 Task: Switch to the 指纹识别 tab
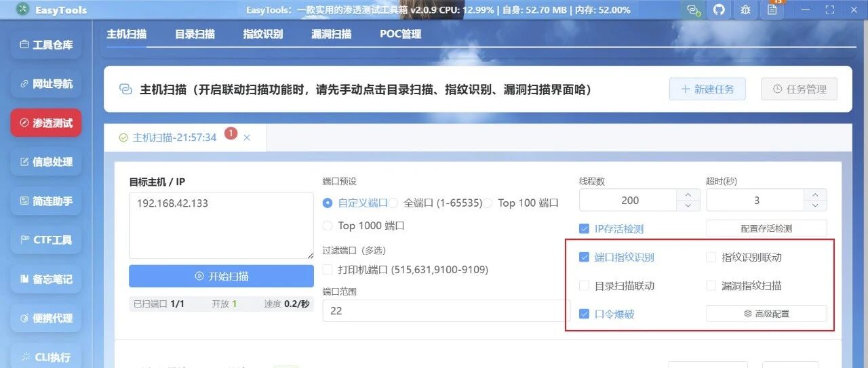coord(263,34)
